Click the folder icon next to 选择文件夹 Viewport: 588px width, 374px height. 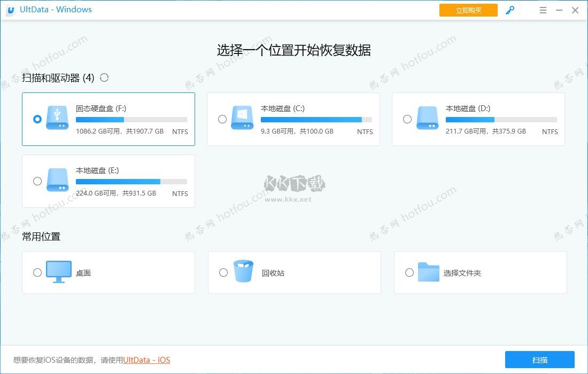point(429,272)
